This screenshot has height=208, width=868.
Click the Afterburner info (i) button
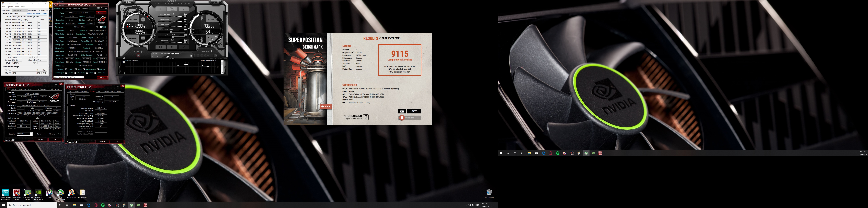(x=184, y=9)
